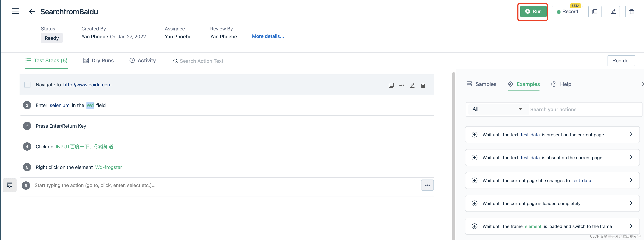Open the chat widget icon at left

click(x=10, y=185)
